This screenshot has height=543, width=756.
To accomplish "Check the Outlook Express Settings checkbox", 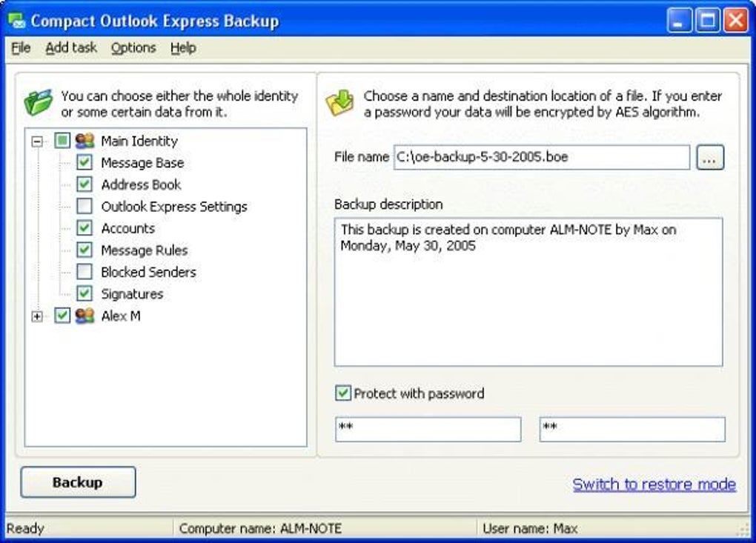I will click(84, 206).
